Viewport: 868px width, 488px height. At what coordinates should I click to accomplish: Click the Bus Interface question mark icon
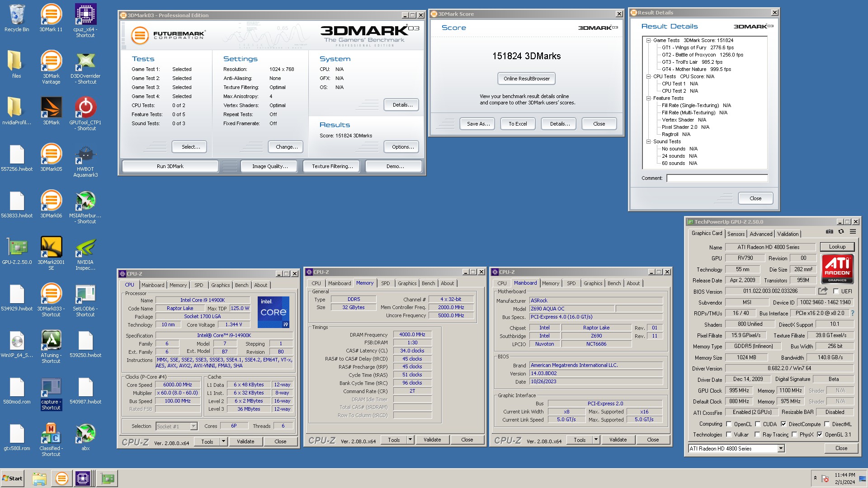tap(853, 313)
